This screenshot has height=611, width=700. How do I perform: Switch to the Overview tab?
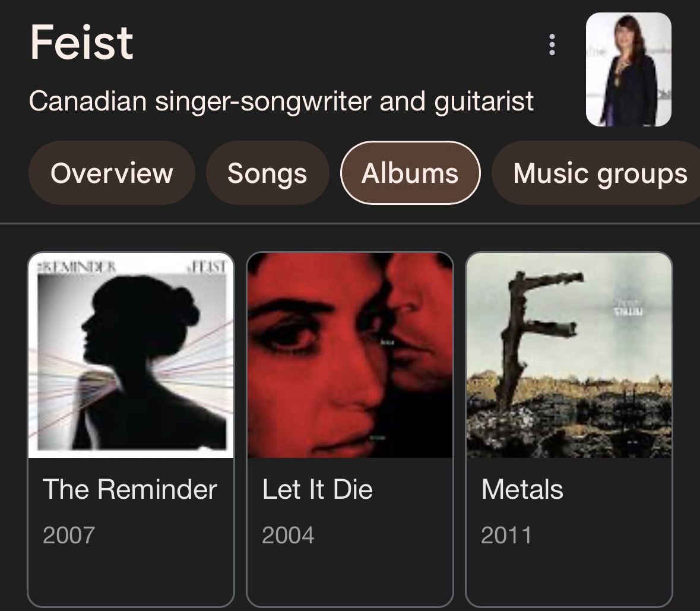pyautogui.click(x=112, y=173)
